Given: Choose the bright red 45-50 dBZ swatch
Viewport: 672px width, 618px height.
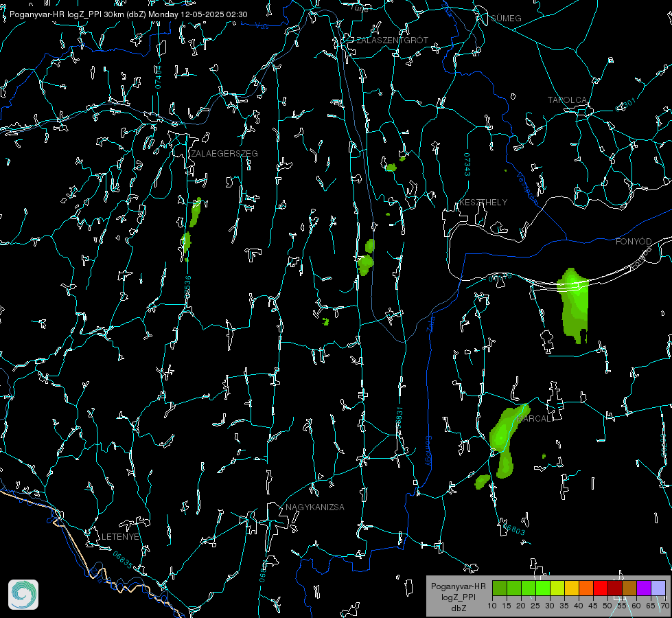Looking at the screenshot, I should point(601,588).
